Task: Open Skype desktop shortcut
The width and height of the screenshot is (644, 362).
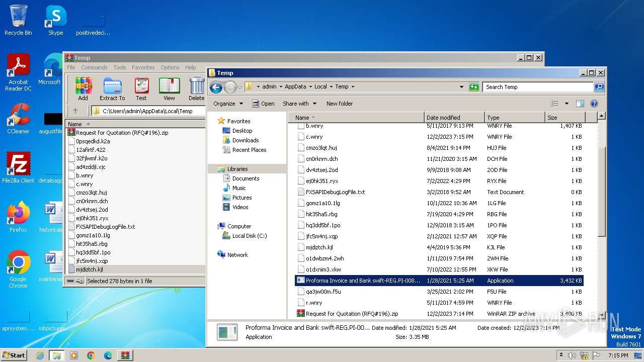Action: 55,20
